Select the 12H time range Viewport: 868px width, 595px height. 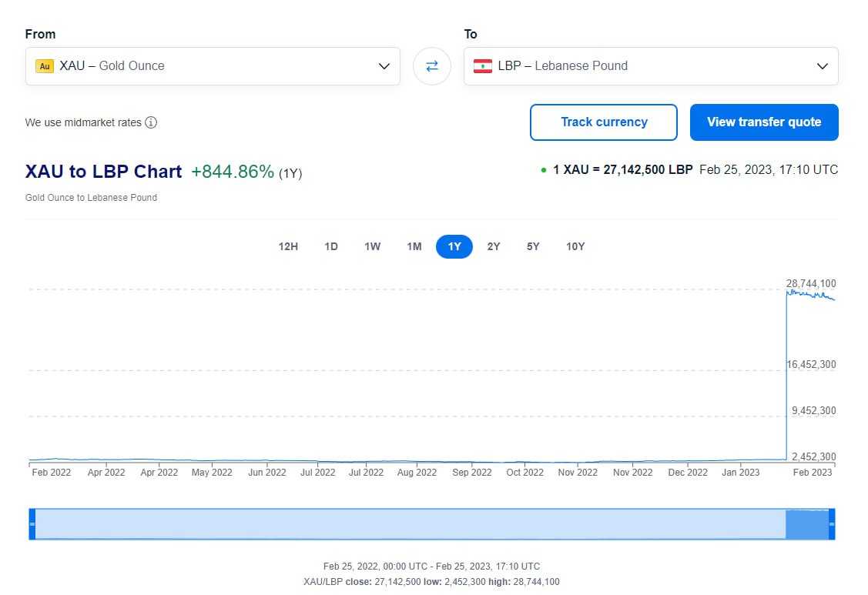point(288,246)
